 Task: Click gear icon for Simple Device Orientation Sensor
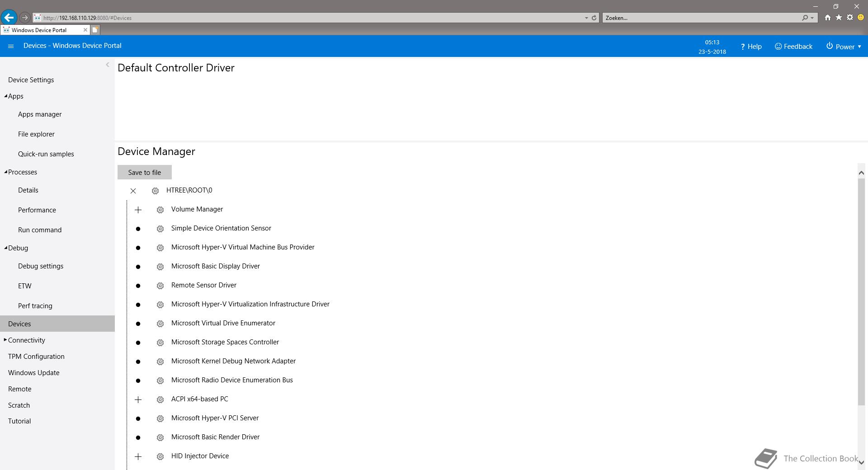click(x=160, y=229)
